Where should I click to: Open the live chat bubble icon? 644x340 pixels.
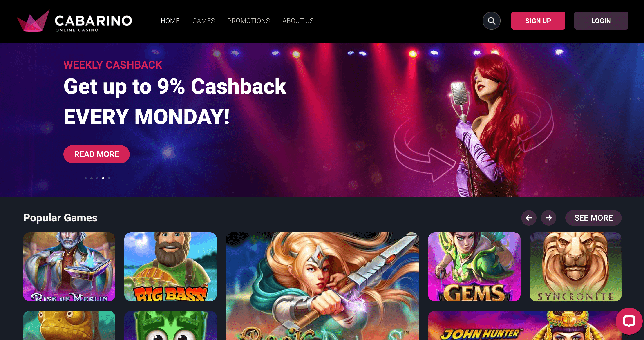(x=629, y=321)
